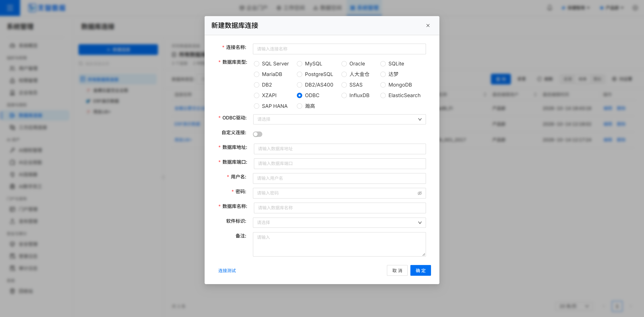Click the 连接测试 link
The height and width of the screenshot is (317, 644).
tap(227, 271)
